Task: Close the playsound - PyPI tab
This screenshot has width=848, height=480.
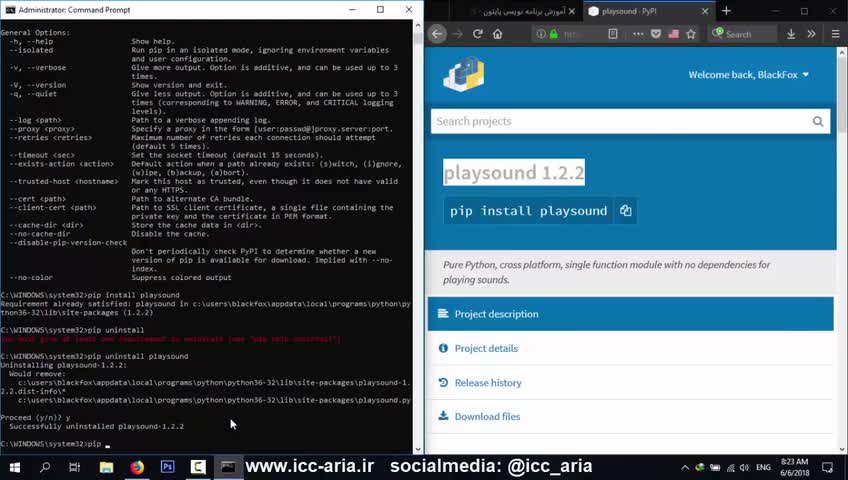Action: pyautogui.click(x=705, y=11)
